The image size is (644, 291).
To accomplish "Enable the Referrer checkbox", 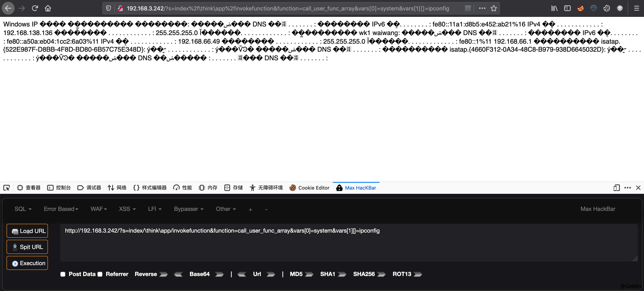I will click(x=100, y=274).
